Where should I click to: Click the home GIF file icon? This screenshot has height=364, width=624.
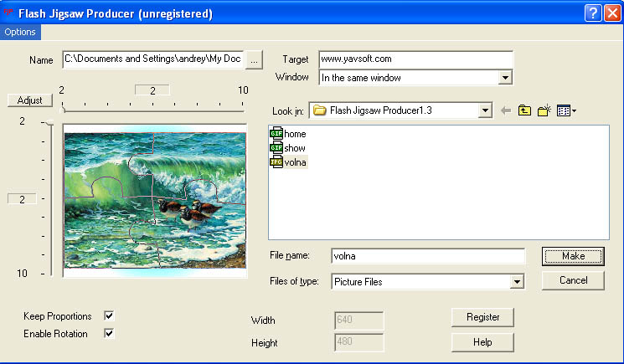tap(276, 134)
